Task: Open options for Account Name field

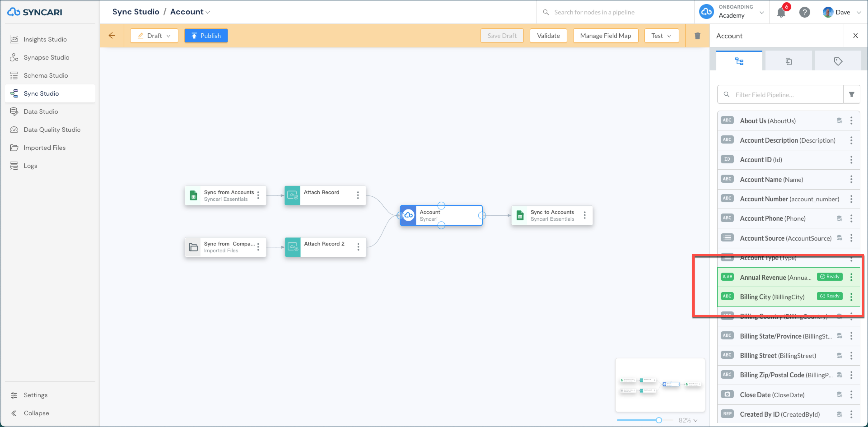Action: (851, 179)
